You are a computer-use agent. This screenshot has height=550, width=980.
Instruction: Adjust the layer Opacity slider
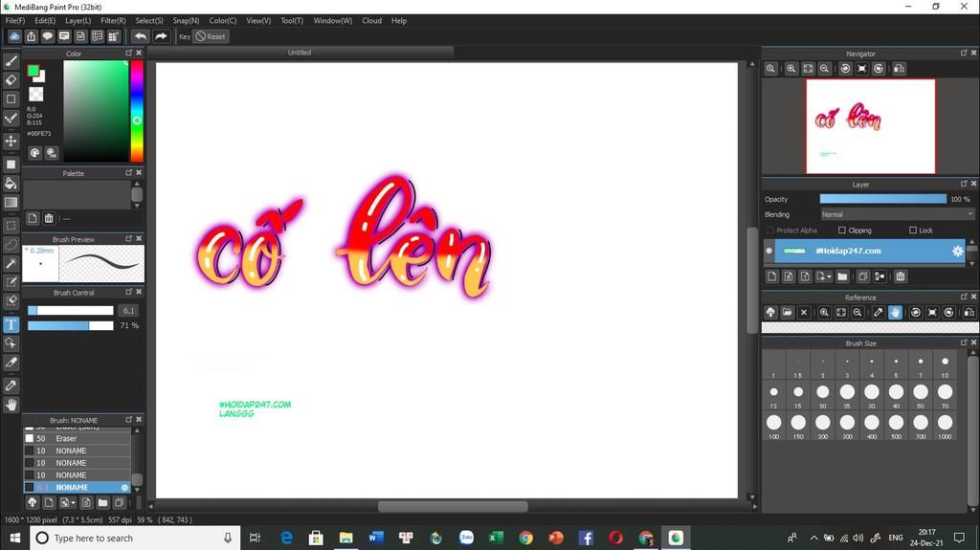click(x=883, y=199)
